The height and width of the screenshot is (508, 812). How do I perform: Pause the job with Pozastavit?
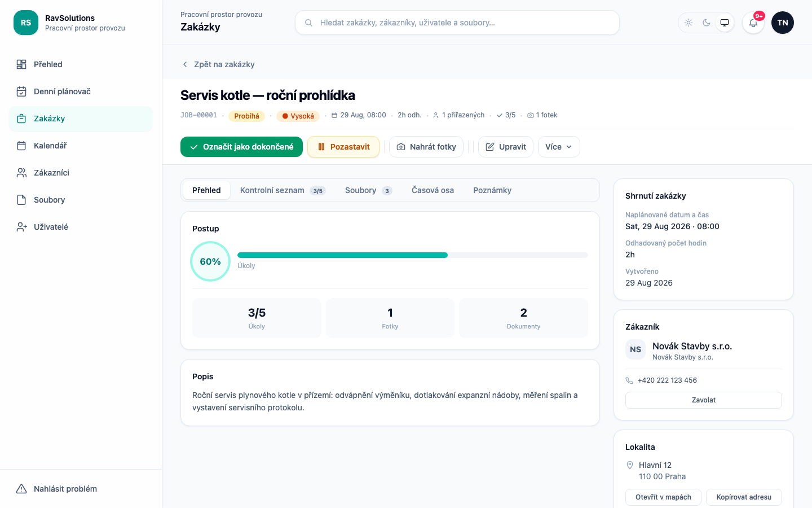343,147
